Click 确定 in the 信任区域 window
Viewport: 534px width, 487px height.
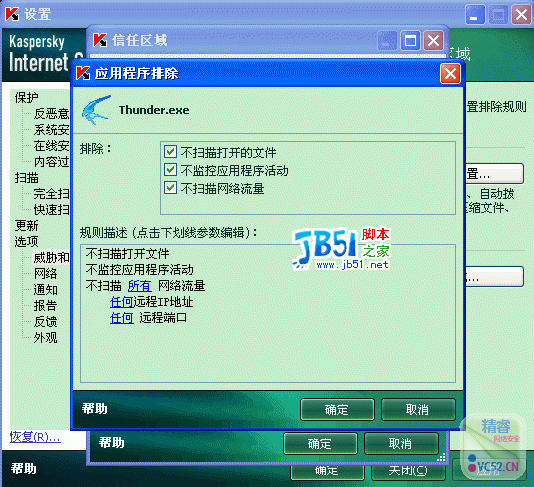320,443
